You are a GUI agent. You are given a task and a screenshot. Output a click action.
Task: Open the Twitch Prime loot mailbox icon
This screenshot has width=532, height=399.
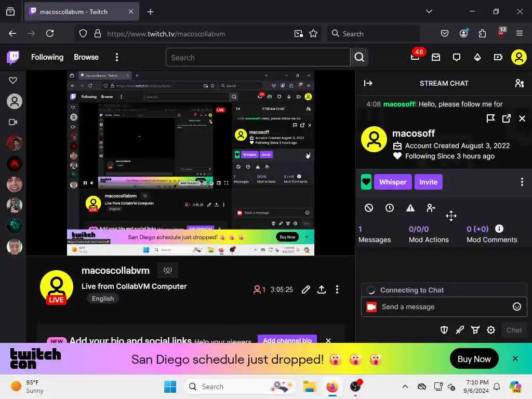pyautogui.click(x=436, y=57)
